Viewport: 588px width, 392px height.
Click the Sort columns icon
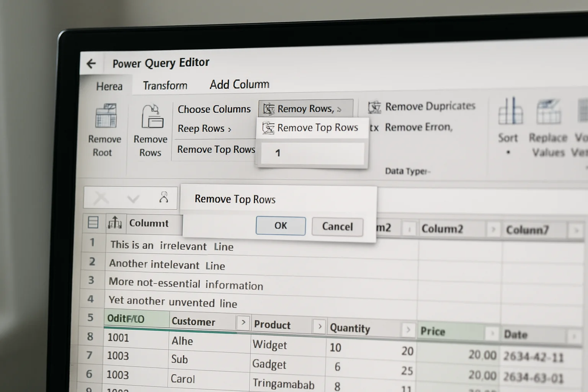point(510,111)
